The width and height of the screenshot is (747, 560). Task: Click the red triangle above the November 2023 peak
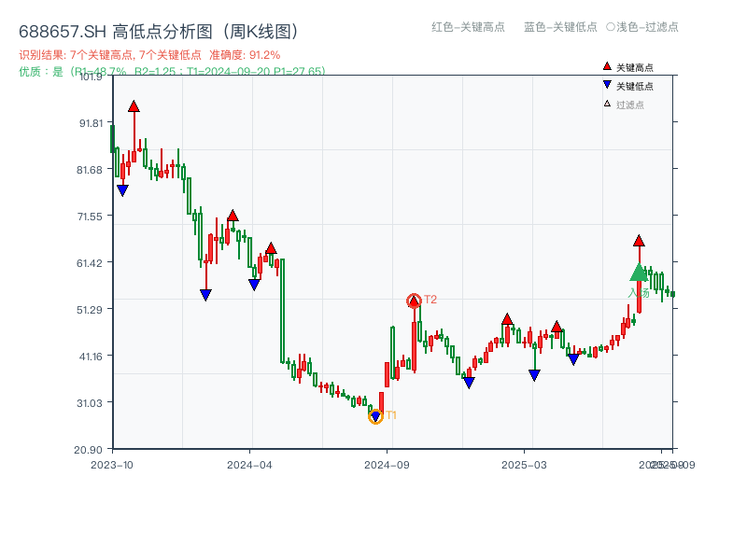click(x=134, y=105)
